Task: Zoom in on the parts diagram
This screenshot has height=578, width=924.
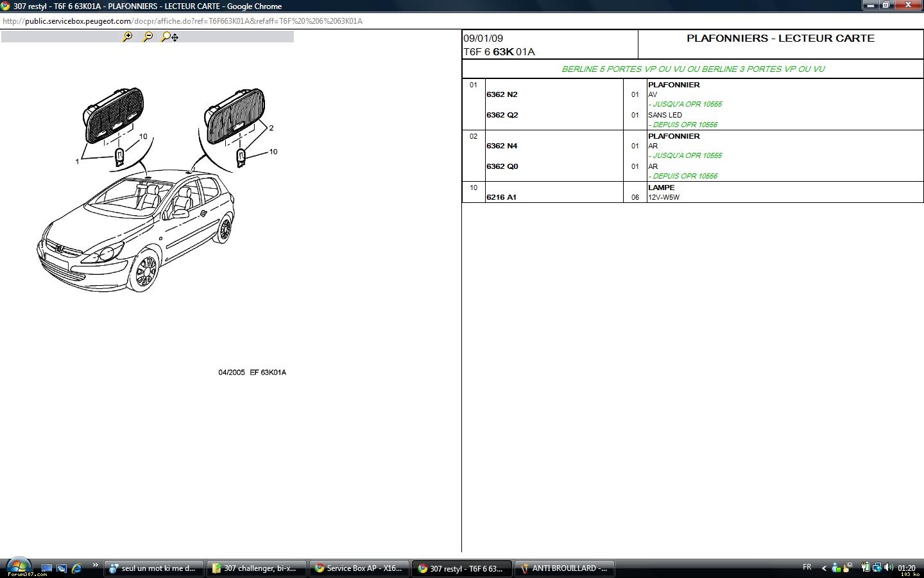Action: pos(128,37)
